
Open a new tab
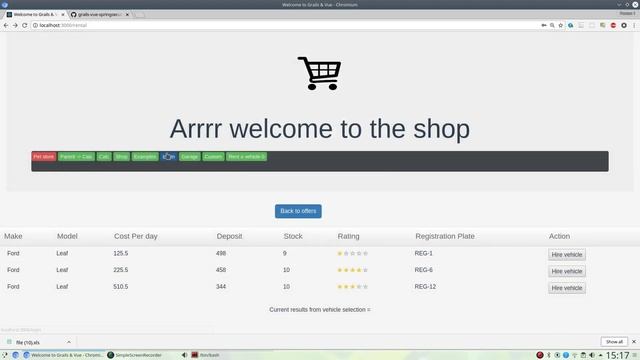click(139, 15)
